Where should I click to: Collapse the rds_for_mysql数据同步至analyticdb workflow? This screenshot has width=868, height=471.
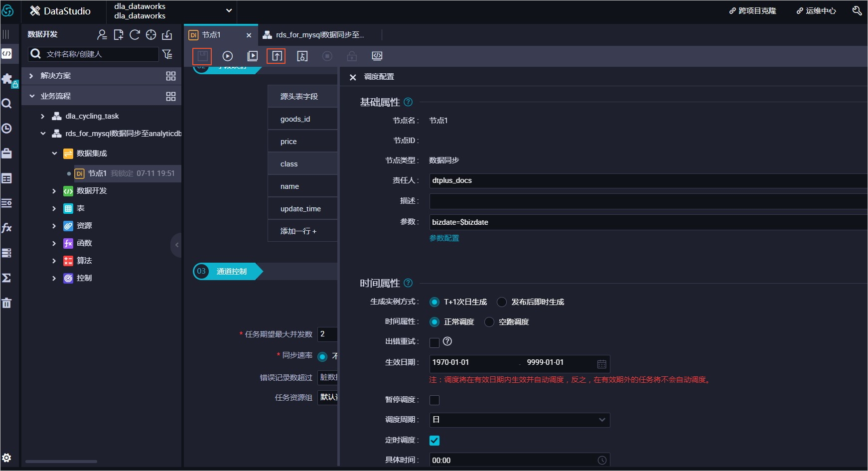(x=43, y=134)
